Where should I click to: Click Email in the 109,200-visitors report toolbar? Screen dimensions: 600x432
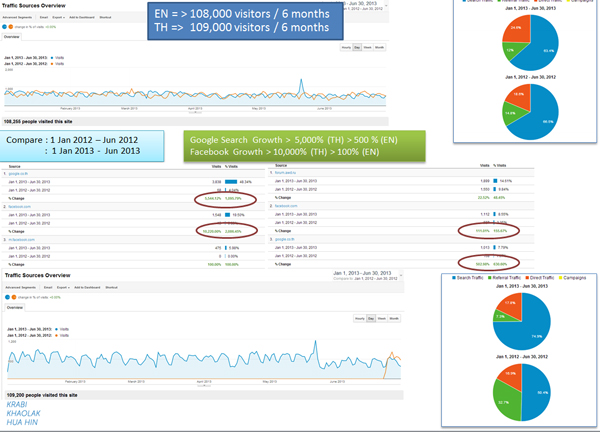(x=48, y=287)
